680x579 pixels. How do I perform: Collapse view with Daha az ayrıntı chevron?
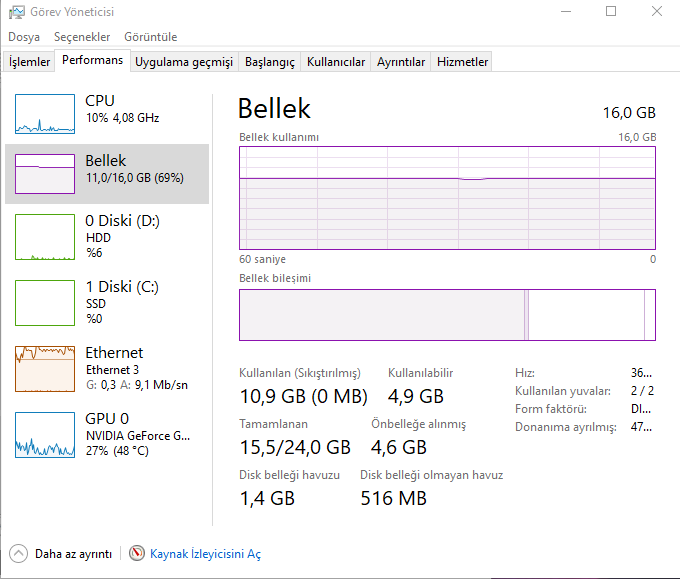click(18, 553)
